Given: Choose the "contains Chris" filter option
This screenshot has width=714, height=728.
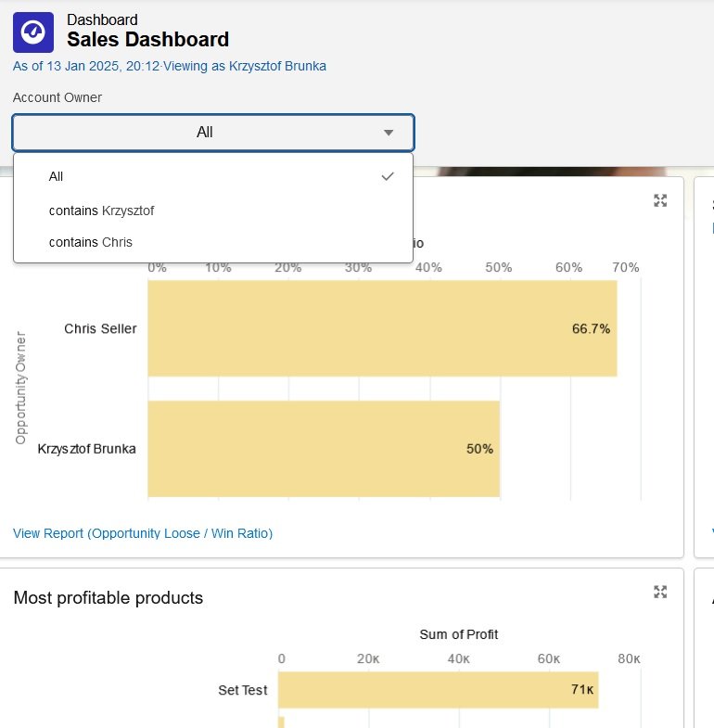Looking at the screenshot, I should tap(91, 242).
